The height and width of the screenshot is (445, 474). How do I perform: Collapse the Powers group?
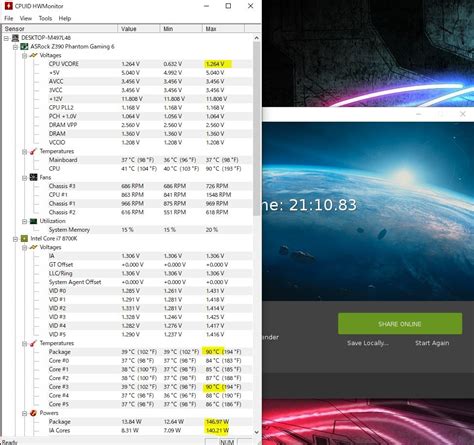coord(24,413)
